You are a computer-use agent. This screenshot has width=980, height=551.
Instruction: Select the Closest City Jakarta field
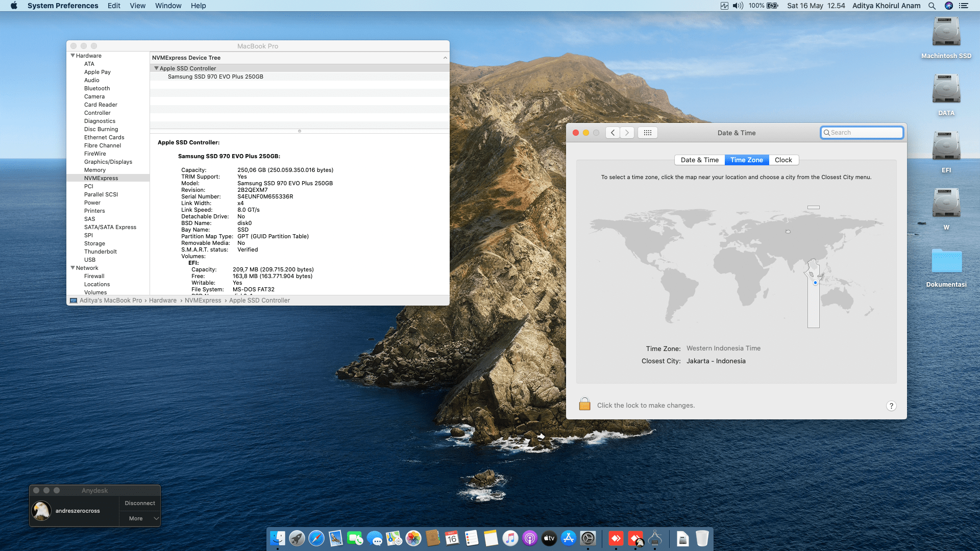click(716, 361)
